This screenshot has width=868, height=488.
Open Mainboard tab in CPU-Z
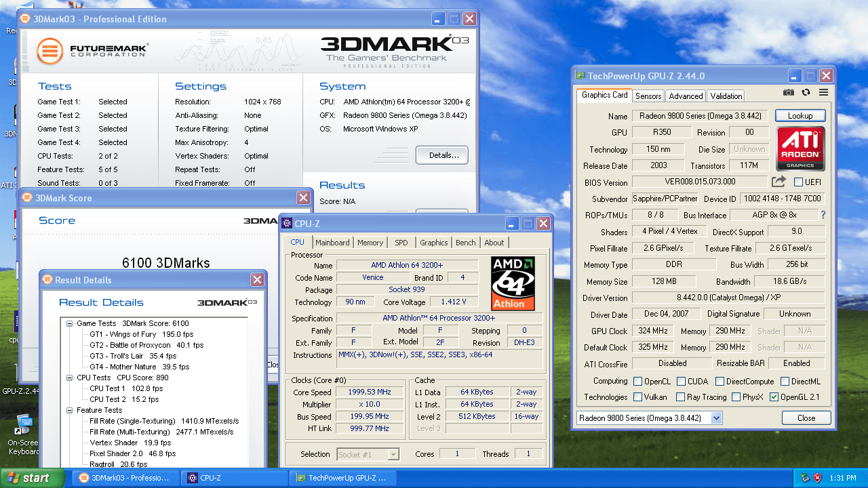[332, 243]
